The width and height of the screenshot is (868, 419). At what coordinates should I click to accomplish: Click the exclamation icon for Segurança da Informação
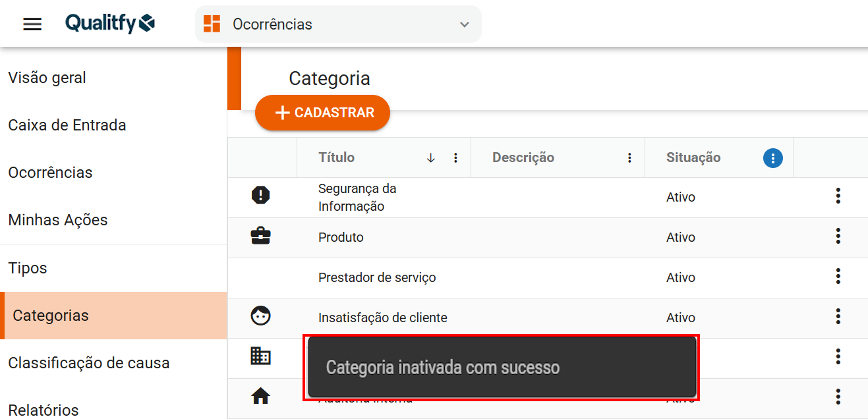(x=261, y=195)
